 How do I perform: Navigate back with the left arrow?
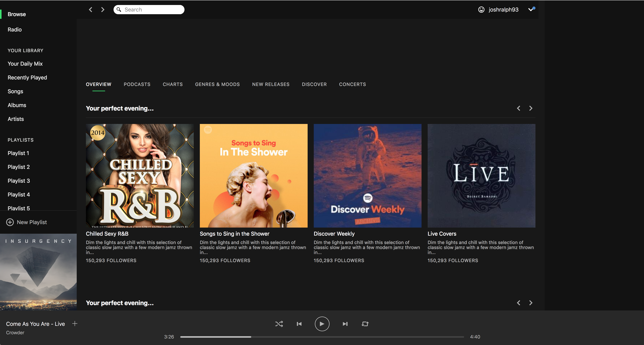click(91, 10)
